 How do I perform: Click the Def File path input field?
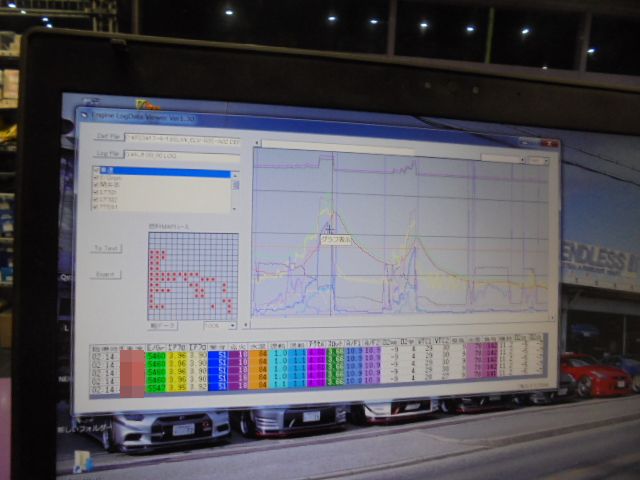tap(182, 137)
